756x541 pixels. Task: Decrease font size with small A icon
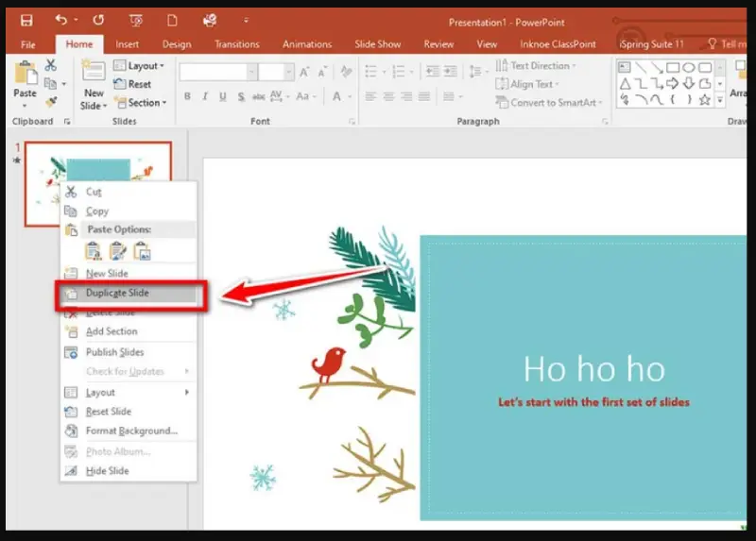(321, 73)
